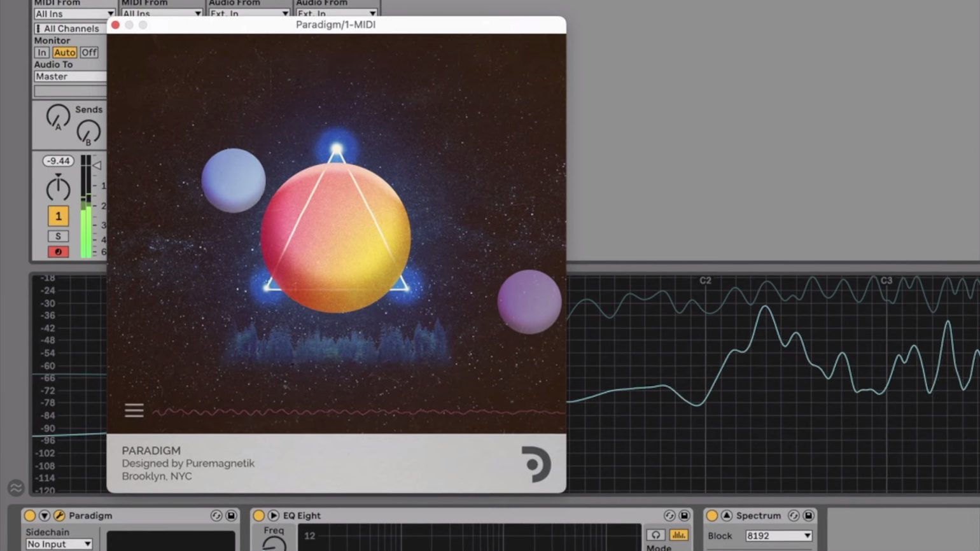This screenshot has height=551, width=980.
Task: Click the black sidechain display in Paradigm device
Action: point(171,541)
